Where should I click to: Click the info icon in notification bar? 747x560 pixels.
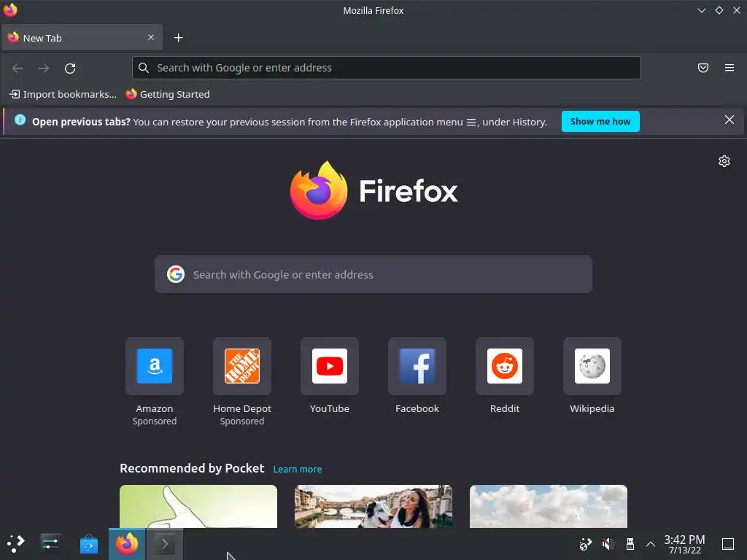[x=20, y=120]
